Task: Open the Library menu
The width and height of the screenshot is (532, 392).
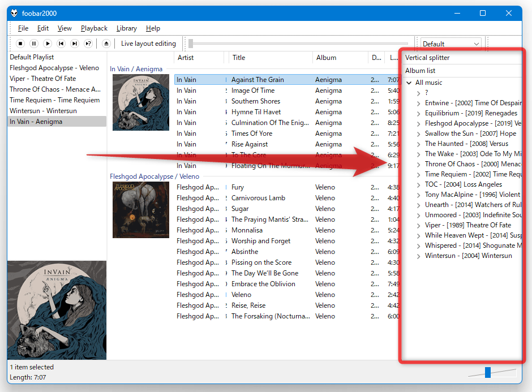Action: point(127,28)
